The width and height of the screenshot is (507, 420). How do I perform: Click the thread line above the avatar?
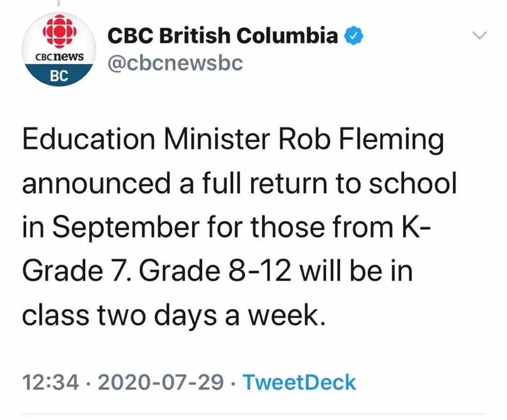[x=58, y=3]
